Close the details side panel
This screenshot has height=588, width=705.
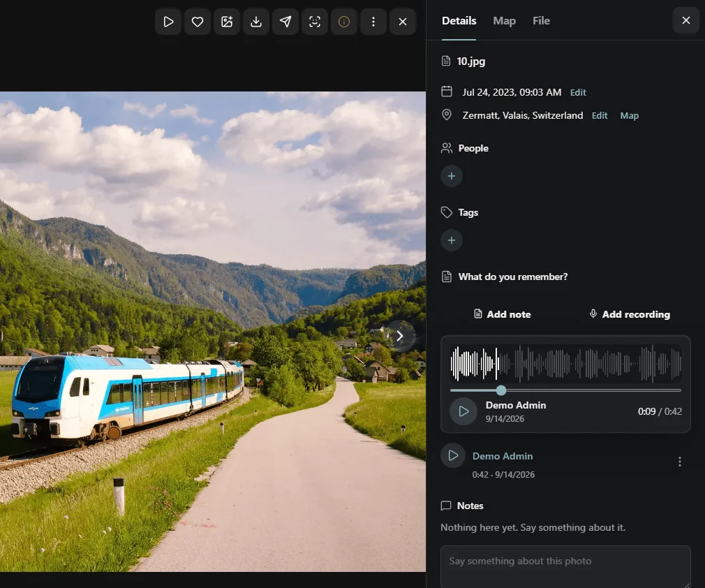point(685,20)
